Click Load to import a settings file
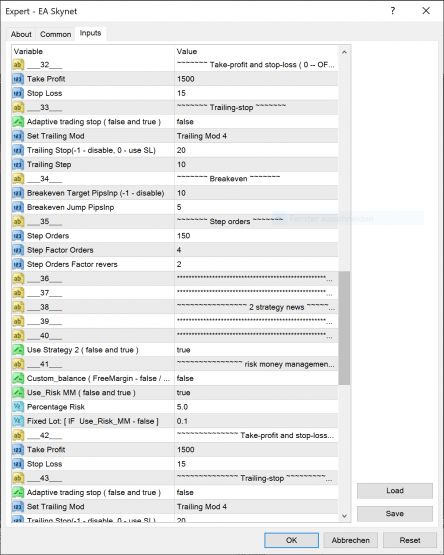Image resolution: width=444 pixels, height=555 pixels. (395, 491)
